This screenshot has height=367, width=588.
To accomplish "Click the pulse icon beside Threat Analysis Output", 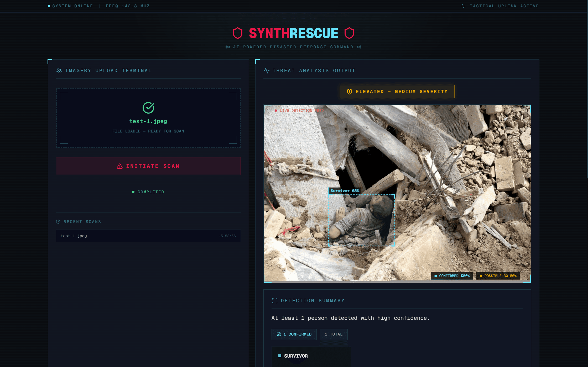I will pos(266,70).
